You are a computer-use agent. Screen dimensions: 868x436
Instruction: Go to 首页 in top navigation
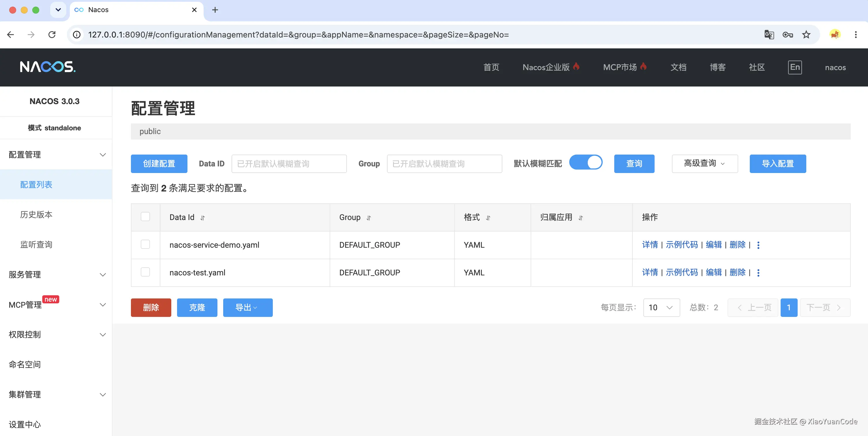coord(491,67)
